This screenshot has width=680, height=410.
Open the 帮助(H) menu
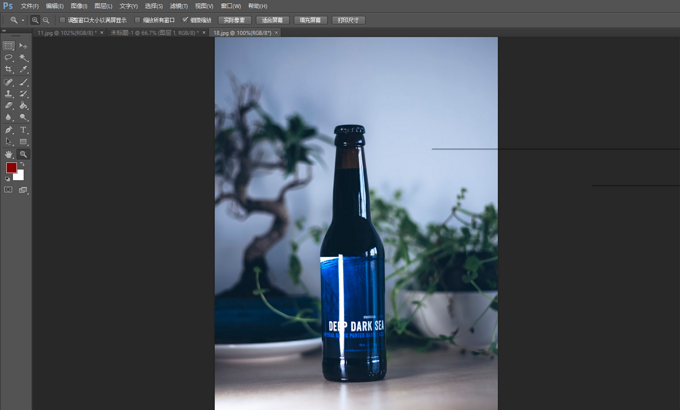[x=258, y=6]
